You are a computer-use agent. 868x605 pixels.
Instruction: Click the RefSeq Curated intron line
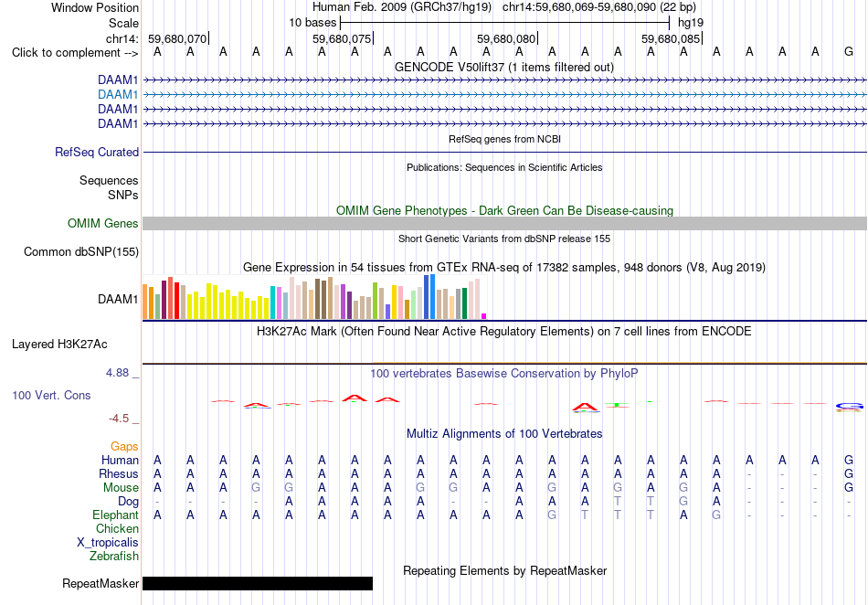(504, 153)
